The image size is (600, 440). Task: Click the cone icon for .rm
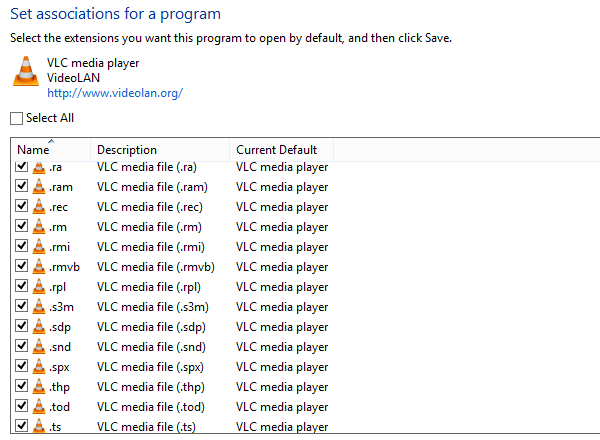tap(39, 226)
